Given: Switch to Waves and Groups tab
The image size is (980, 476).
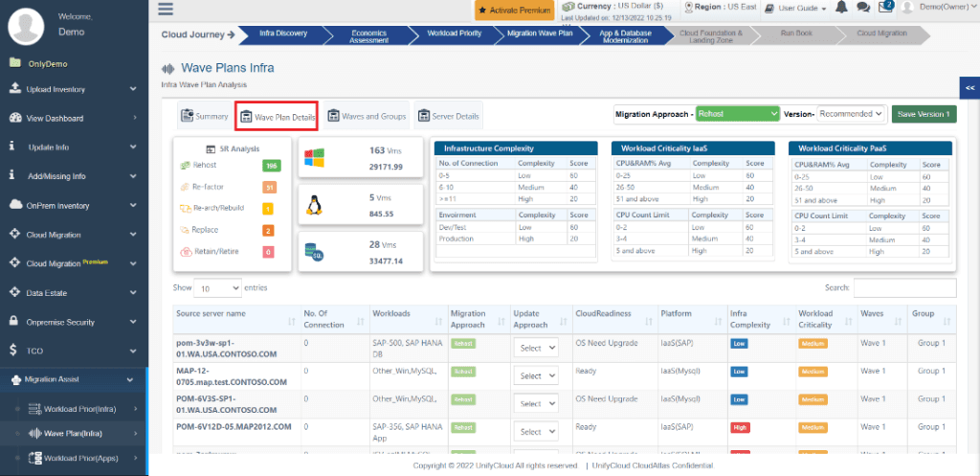Looking at the screenshot, I should 367,116.
